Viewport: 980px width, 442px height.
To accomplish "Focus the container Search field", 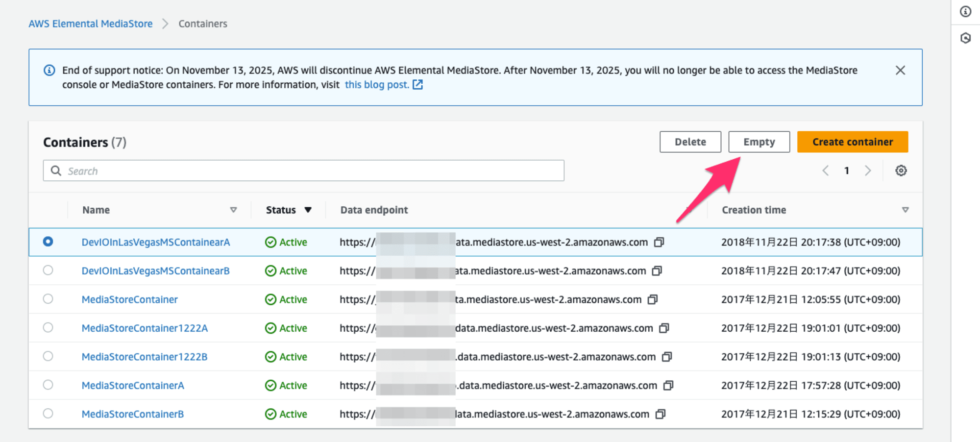I will pos(304,171).
